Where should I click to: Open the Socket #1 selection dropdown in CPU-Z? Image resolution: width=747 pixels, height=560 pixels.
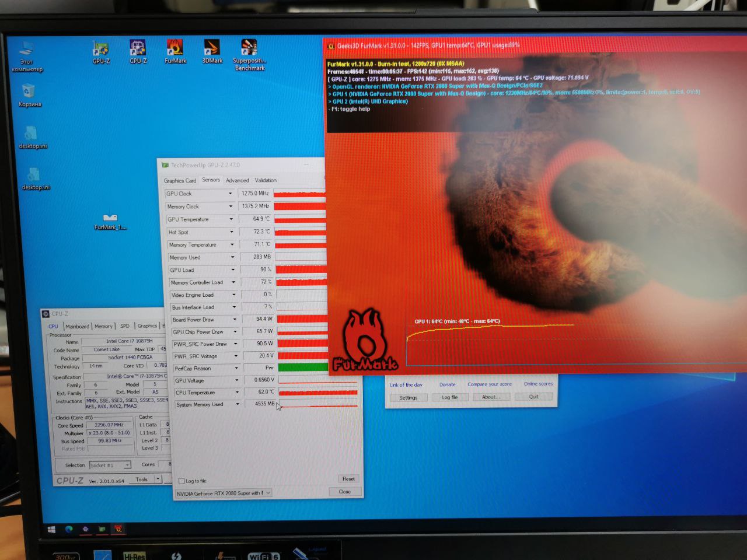[x=110, y=465]
